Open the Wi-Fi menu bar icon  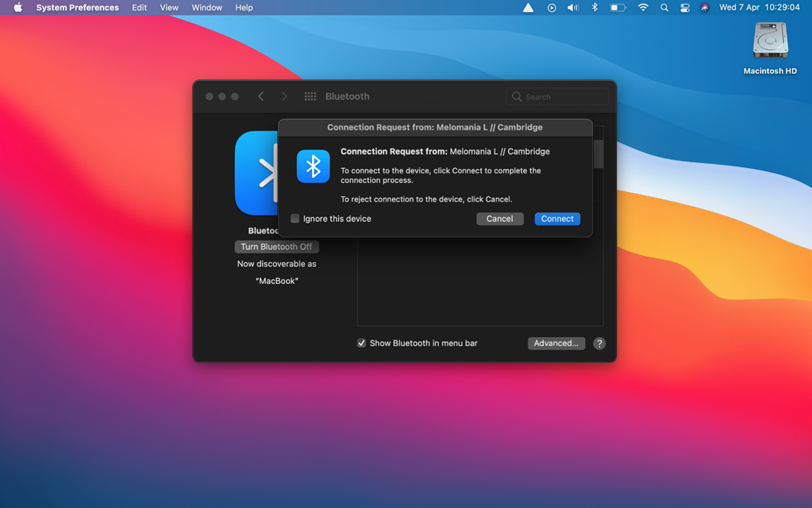click(x=643, y=7)
